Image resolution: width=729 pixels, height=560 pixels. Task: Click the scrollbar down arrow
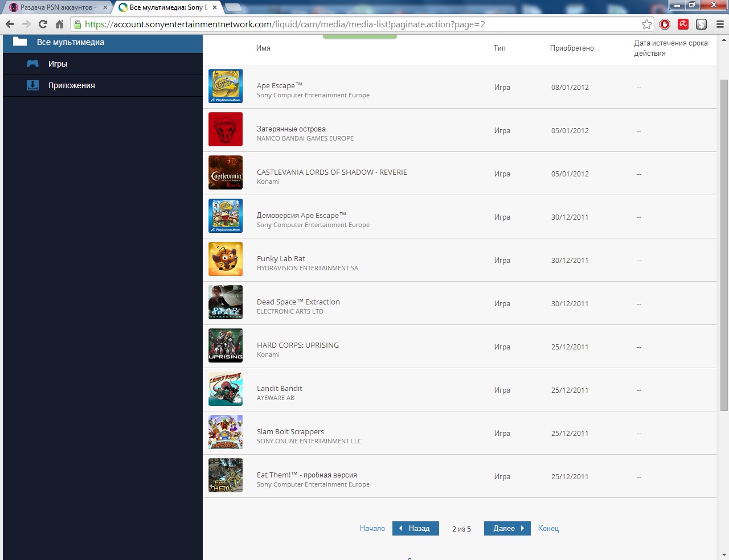click(724, 555)
